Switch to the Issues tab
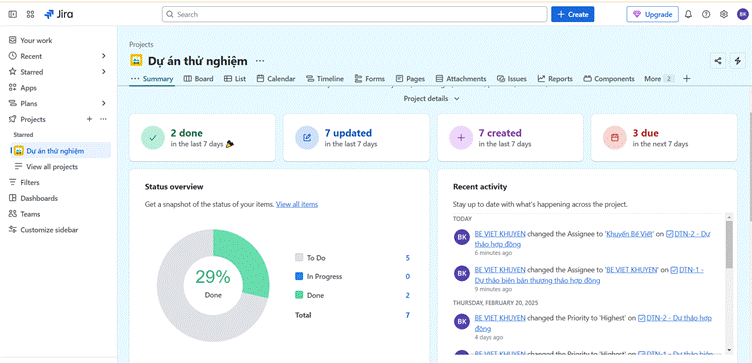Image resolution: width=752 pixels, height=363 pixels. pos(512,79)
